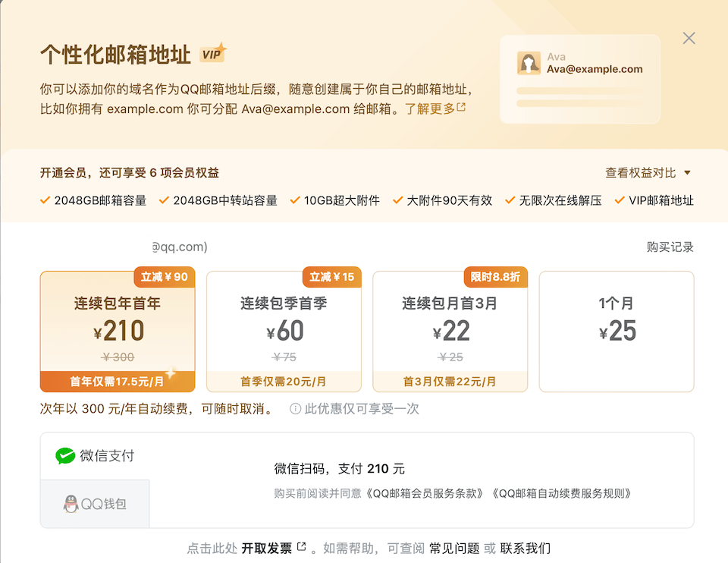
Task: Click the 立减¥90 discount badge
Action: pyautogui.click(x=165, y=277)
